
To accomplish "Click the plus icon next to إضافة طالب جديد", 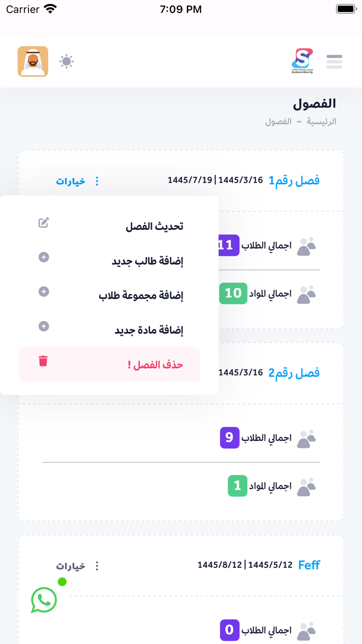I will tap(43, 257).
